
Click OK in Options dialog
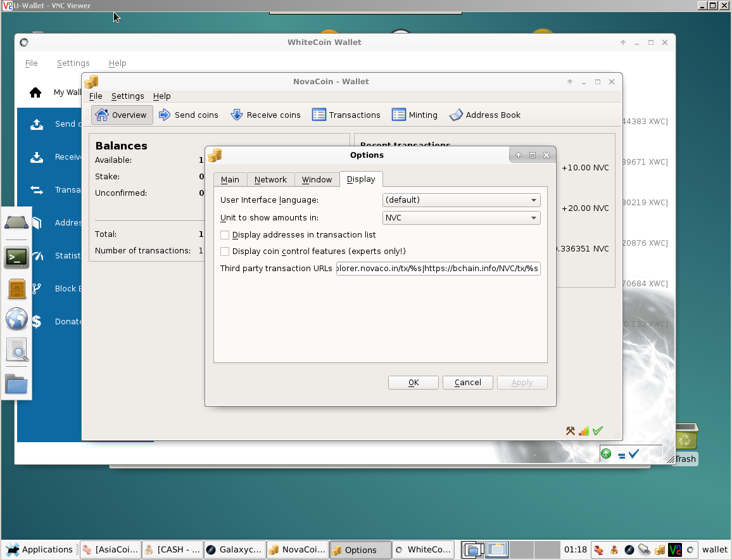coord(413,383)
